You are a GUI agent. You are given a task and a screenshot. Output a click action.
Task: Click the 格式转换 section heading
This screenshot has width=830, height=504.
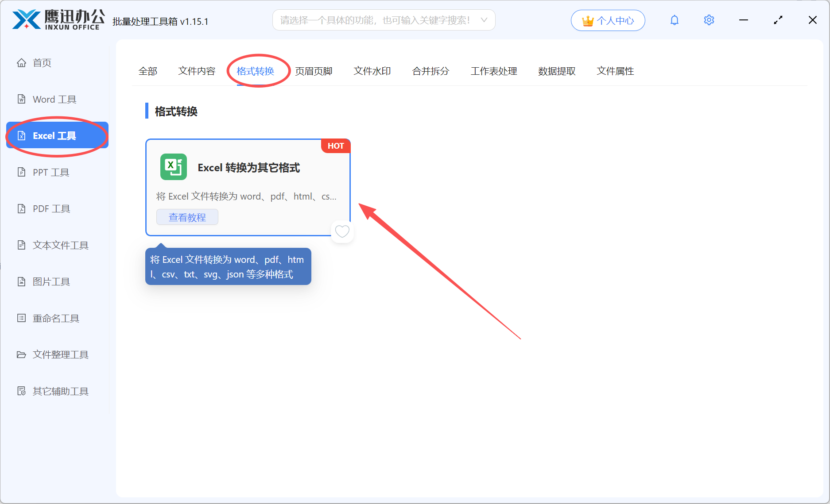coord(176,112)
